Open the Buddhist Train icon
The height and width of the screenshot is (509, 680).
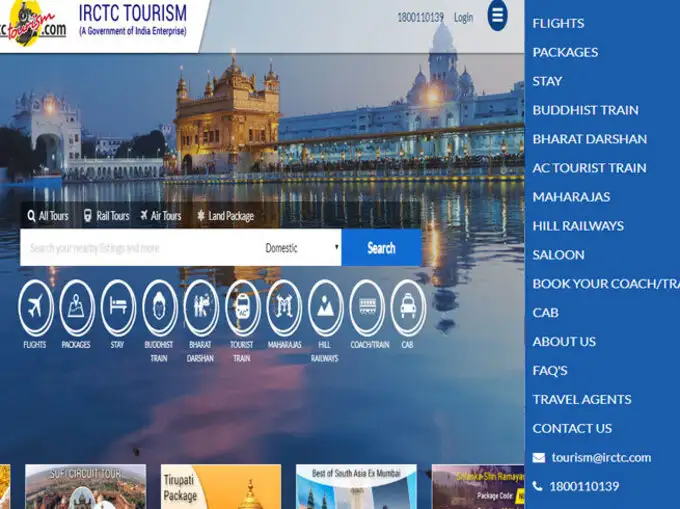click(159, 306)
